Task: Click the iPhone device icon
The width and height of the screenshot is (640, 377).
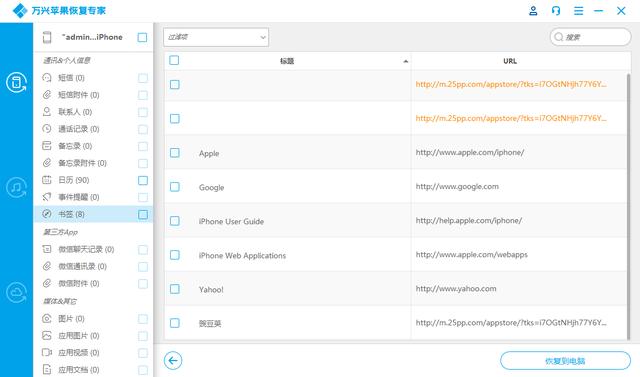Action: (47, 37)
